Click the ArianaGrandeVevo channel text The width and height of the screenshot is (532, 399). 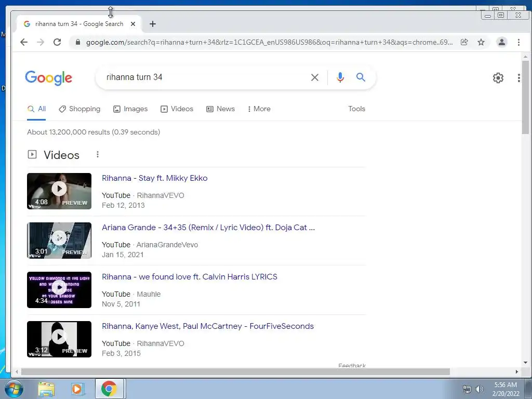tap(167, 245)
